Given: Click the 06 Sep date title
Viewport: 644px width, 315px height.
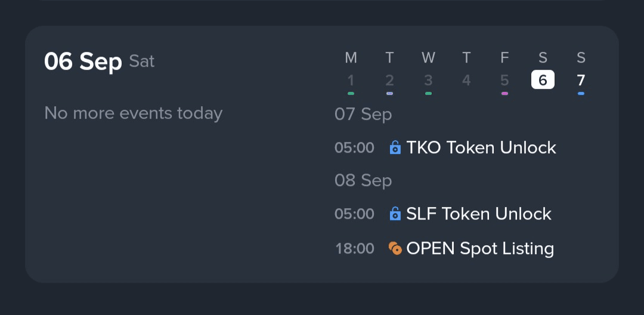Looking at the screenshot, I should 83,61.
